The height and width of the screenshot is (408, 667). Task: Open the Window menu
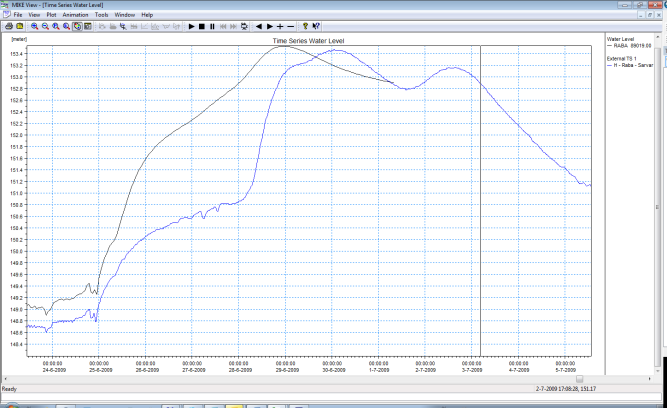pos(125,15)
